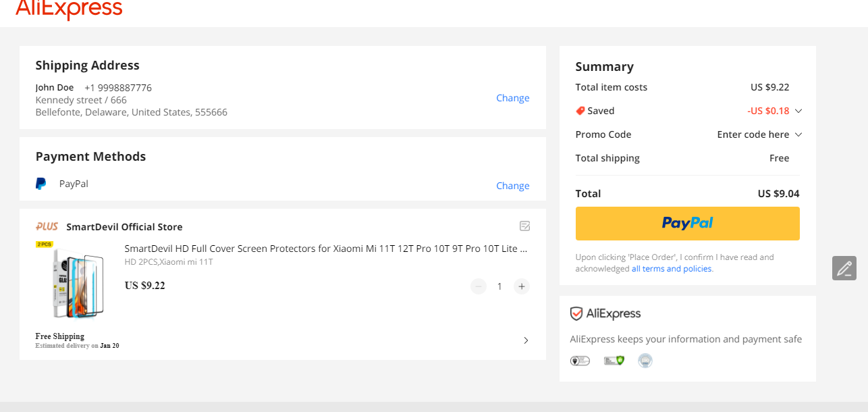This screenshot has height=412, width=868.
Task: Click the PayPal icon under Payment Methods
Action: point(41,184)
